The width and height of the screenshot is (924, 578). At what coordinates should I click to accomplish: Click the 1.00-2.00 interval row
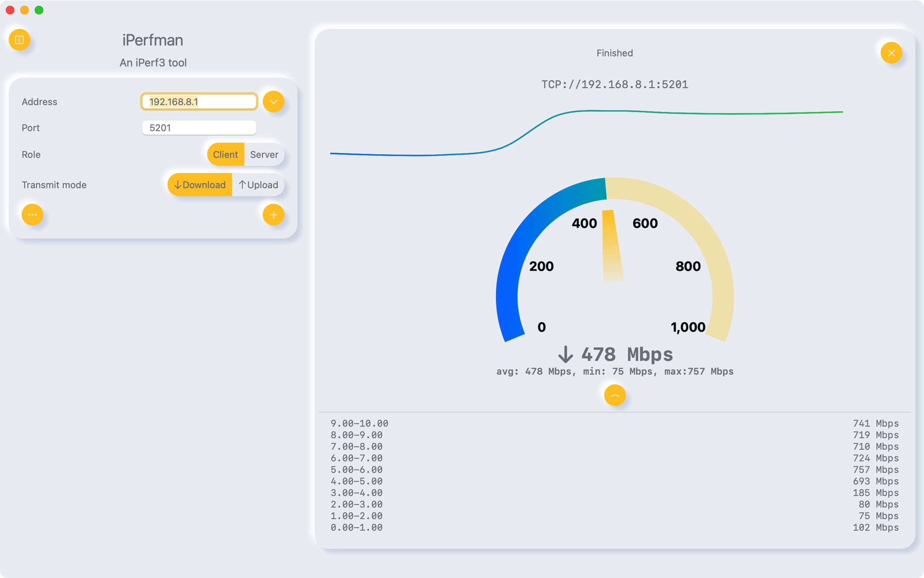tap(615, 516)
